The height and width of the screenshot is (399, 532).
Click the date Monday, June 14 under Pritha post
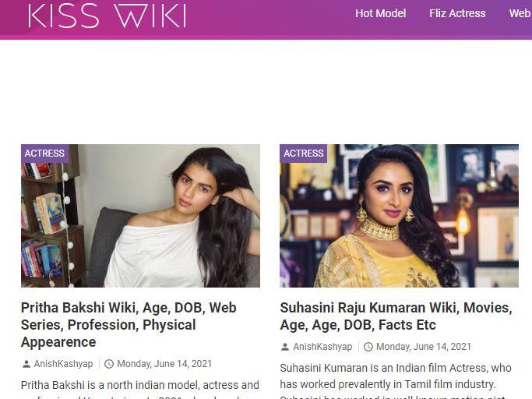[164, 364]
